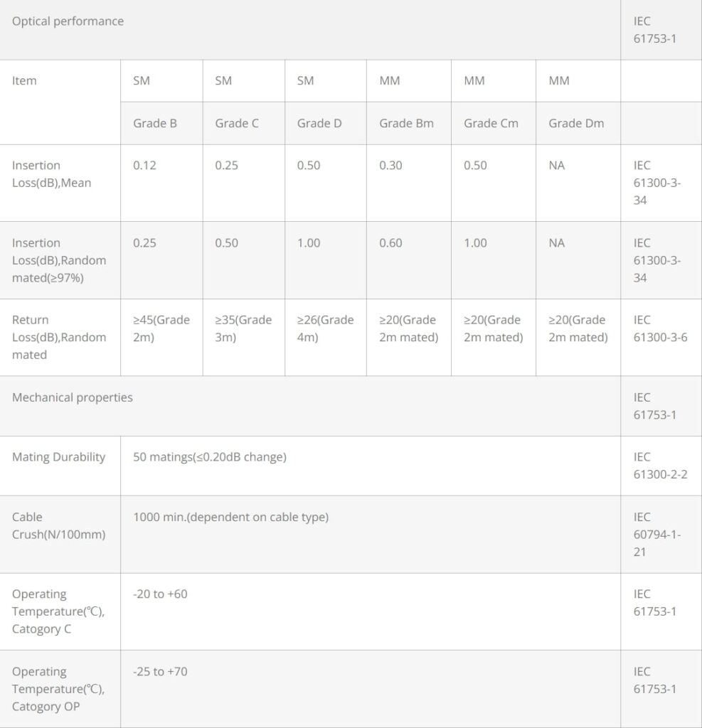Click the -25 to +70 temperature value
Image resolution: width=702 pixels, height=728 pixels.
tap(160, 672)
